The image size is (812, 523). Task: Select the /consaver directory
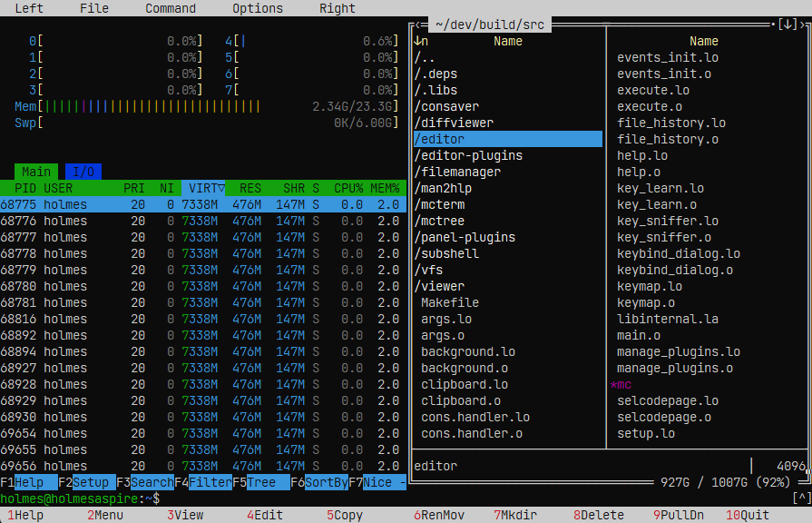click(x=507, y=106)
